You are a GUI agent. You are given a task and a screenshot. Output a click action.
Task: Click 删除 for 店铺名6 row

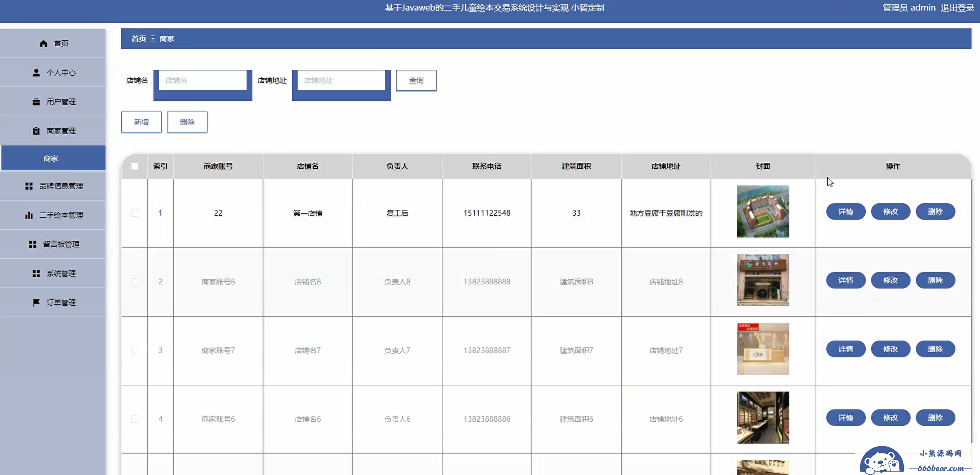click(x=935, y=417)
